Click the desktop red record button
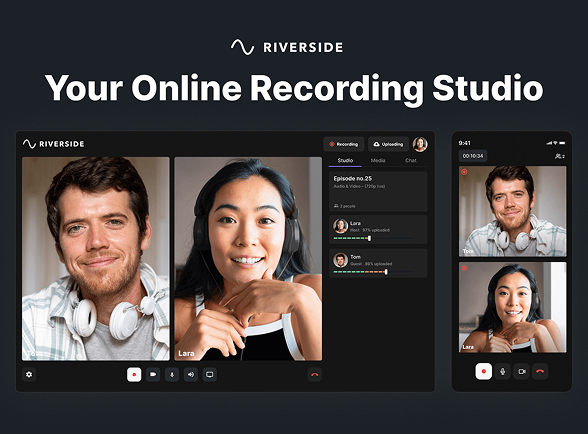The height and width of the screenshot is (434, 588). click(x=134, y=374)
